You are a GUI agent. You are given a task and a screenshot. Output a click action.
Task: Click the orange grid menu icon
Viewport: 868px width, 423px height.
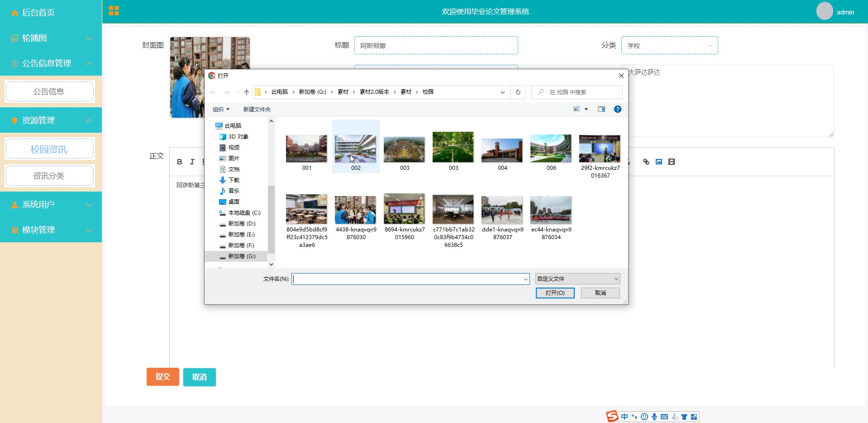114,11
